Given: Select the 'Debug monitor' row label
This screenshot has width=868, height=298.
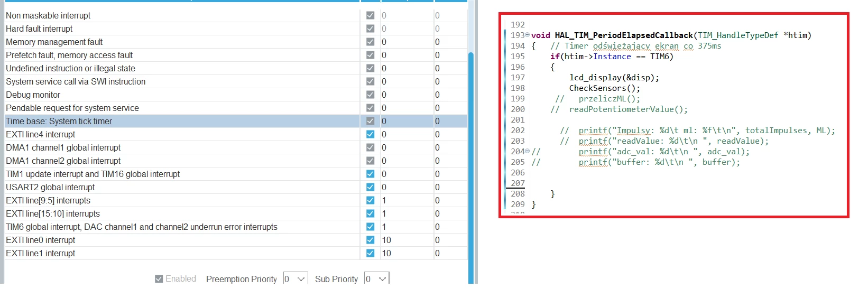Looking at the screenshot, I should click(x=33, y=95).
